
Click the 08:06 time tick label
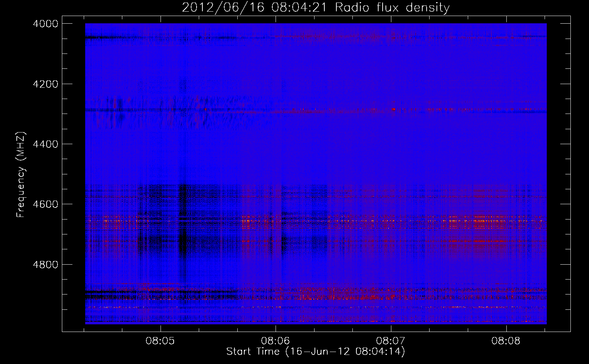(276, 341)
